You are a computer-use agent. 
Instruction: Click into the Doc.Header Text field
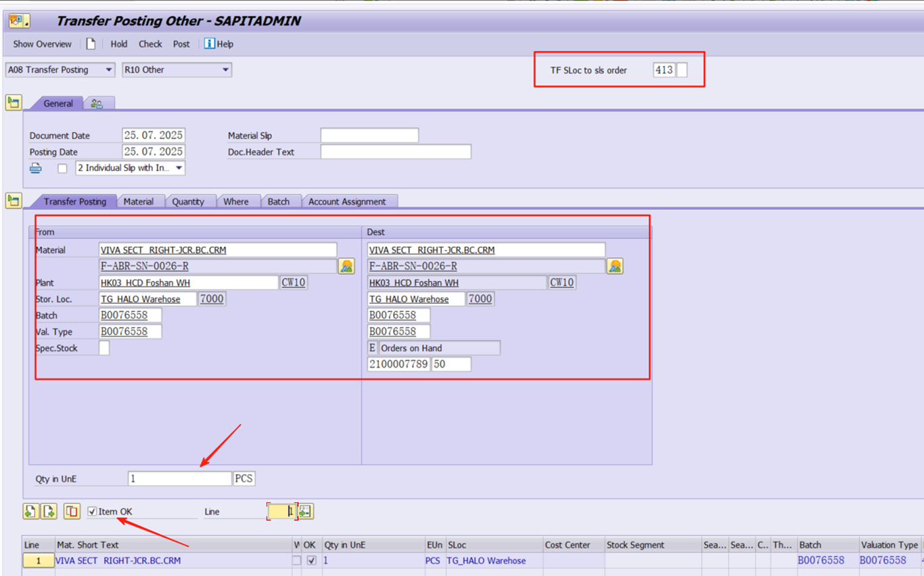[x=395, y=152]
